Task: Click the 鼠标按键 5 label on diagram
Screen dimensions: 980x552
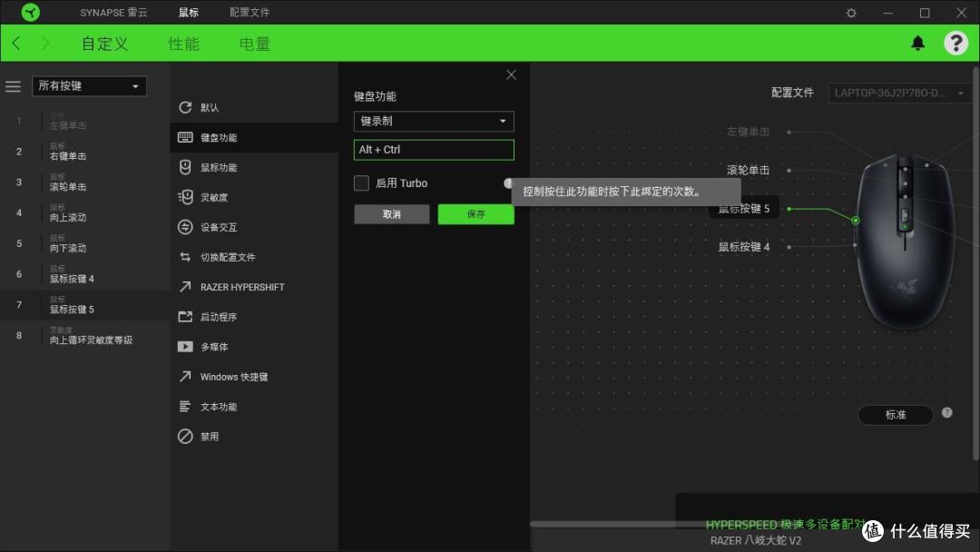Action: tap(744, 209)
